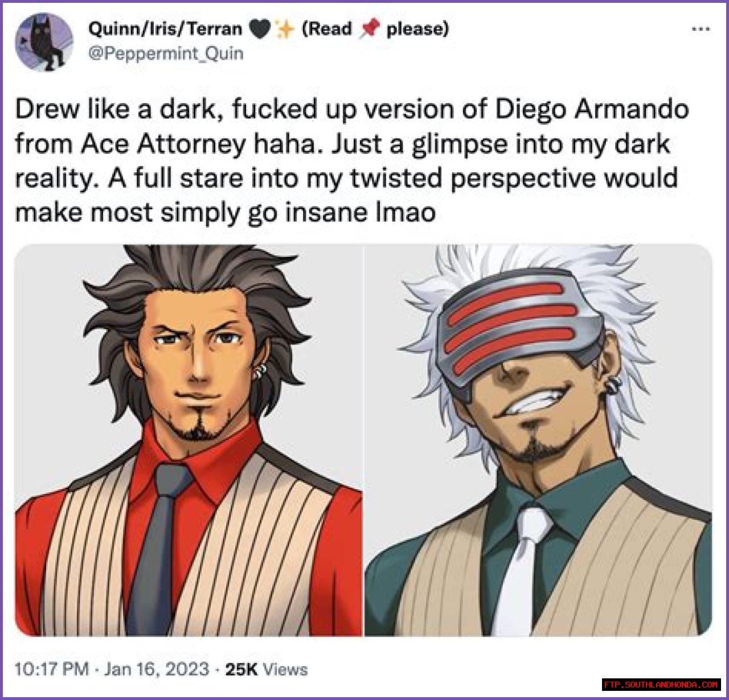Click the words "Diego Armando" in tweet text
Viewport: 729px width, 700px height.
(592, 109)
